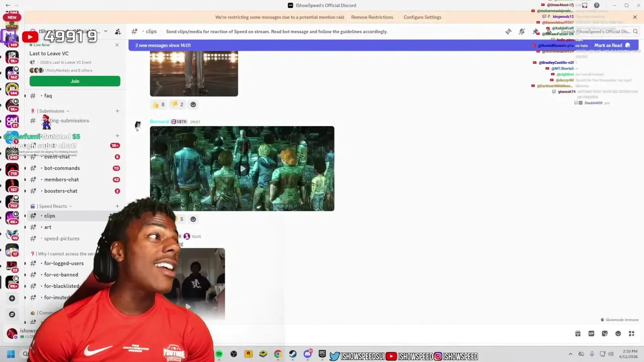The image size is (644, 362).
Task: Open the top video thumbnail
Action: (194, 73)
